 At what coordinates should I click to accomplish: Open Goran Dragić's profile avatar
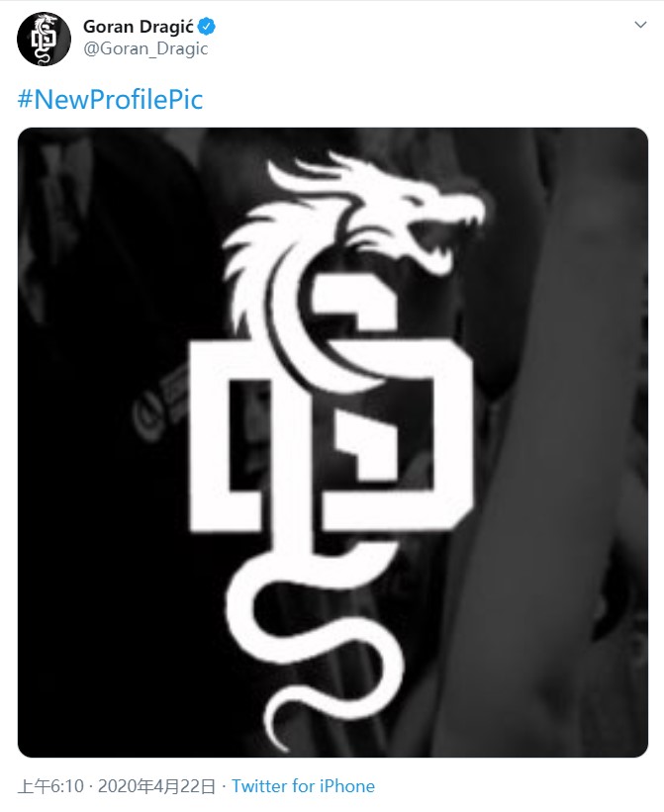[44, 39]
